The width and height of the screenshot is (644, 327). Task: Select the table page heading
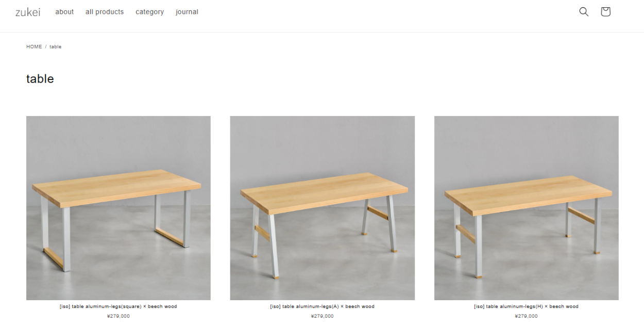point(40,79)
